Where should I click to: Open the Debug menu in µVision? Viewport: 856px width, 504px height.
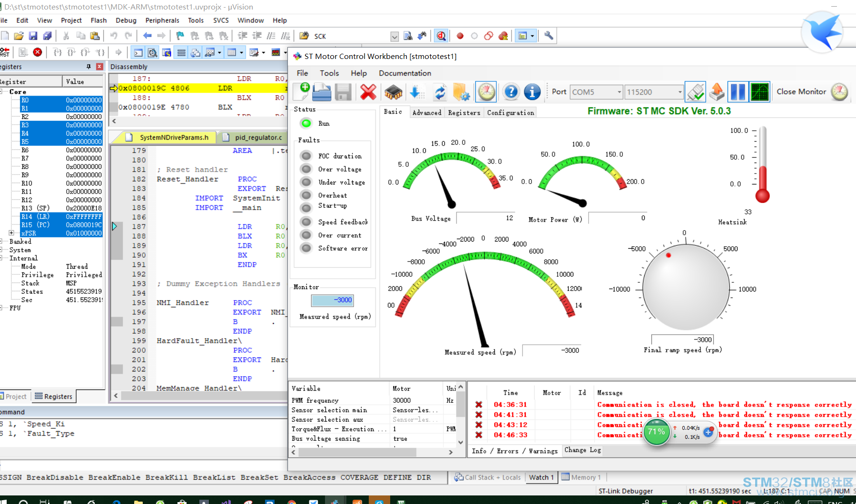tap(126, 20)
